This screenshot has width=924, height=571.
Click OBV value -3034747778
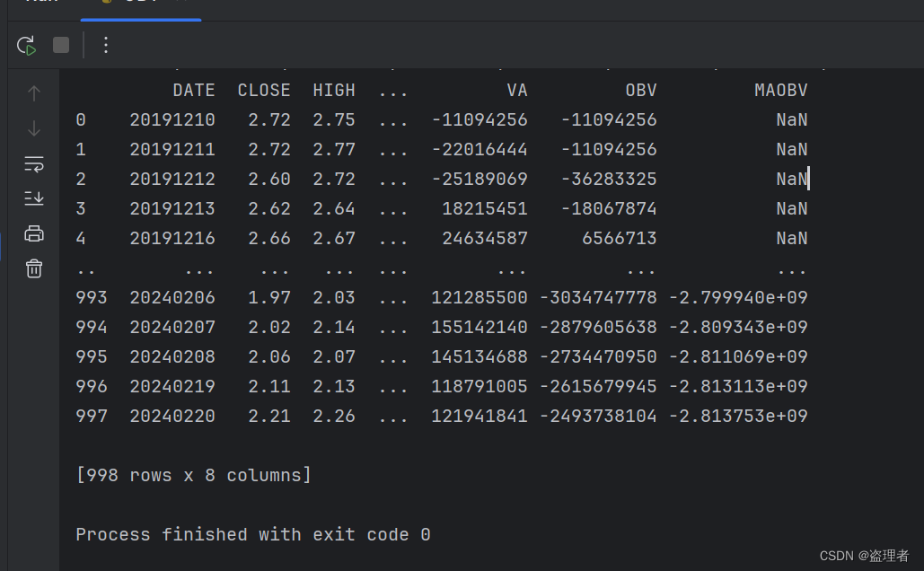click(x=598, y=297)
